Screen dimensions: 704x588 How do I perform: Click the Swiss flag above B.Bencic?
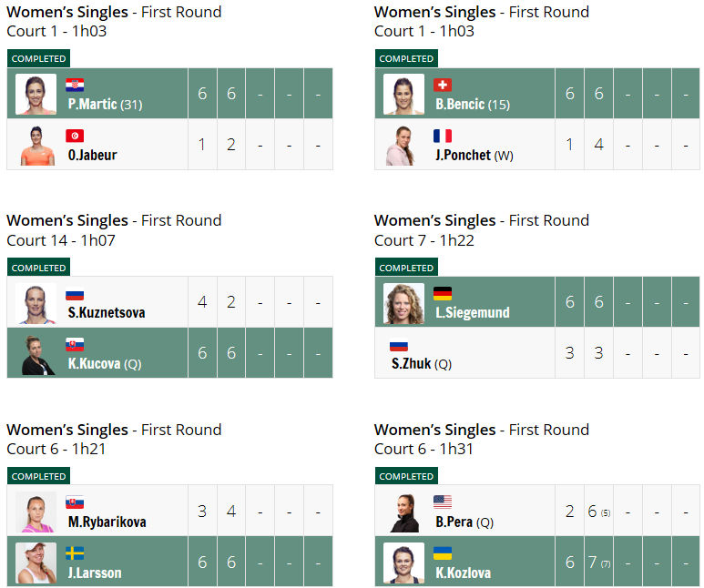443,85
